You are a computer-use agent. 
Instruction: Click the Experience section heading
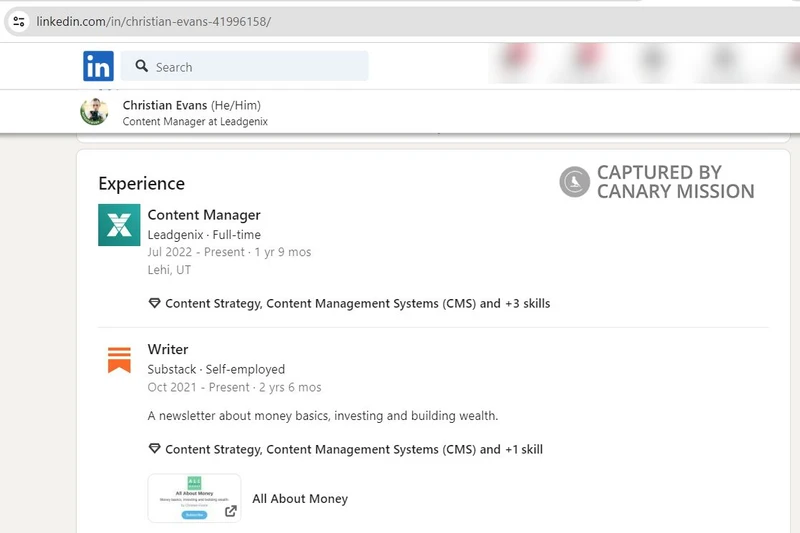pyautogui.click(x=142, y=184)
